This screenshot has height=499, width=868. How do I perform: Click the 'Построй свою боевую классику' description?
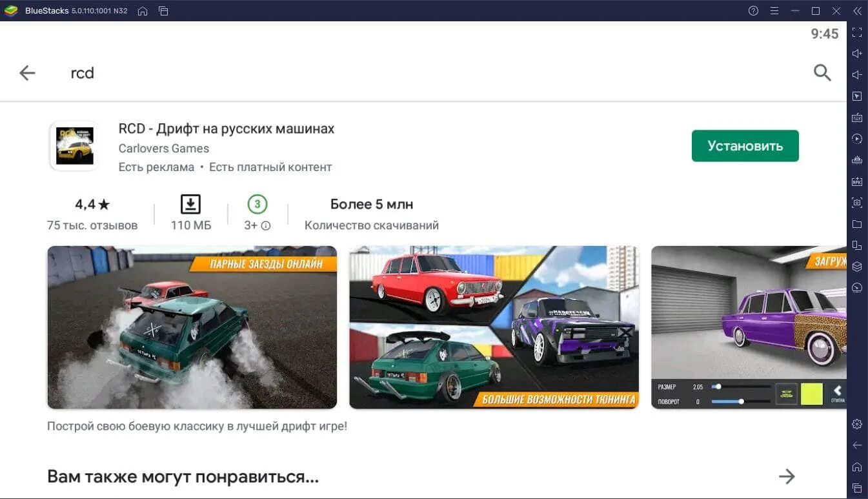[197, 427]
